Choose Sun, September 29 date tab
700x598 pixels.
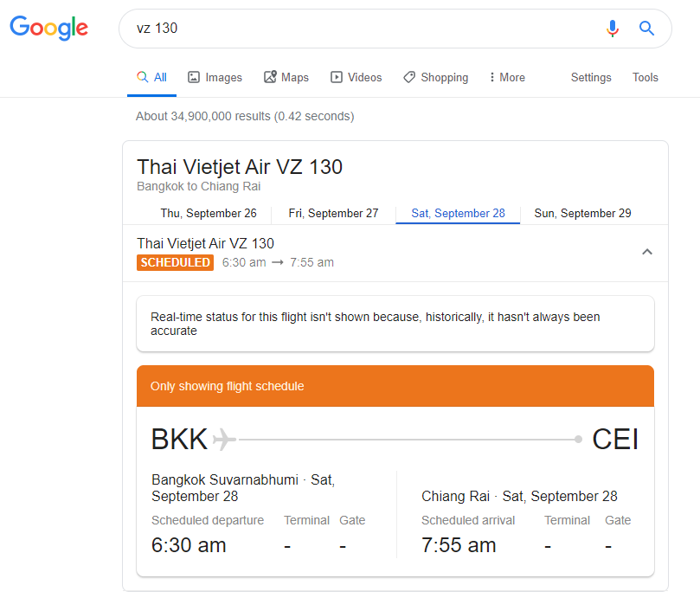click(x=582, y=213)
